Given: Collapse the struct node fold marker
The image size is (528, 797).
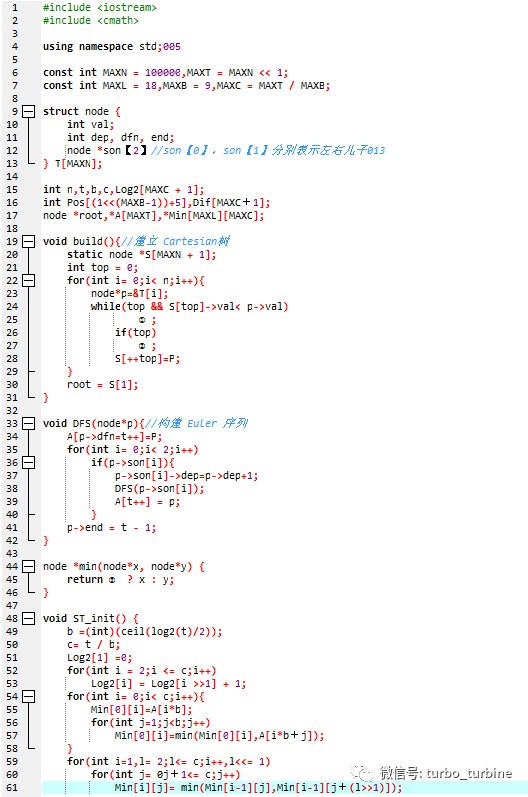Looking at the screenshot, I should pyautogui.click(x=29, y=111).
